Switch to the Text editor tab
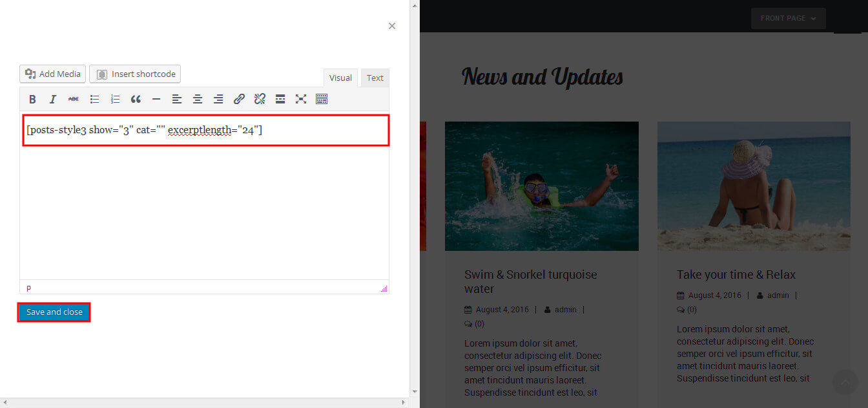This screenshot has width=868, height=408. [x=375, y=78]
